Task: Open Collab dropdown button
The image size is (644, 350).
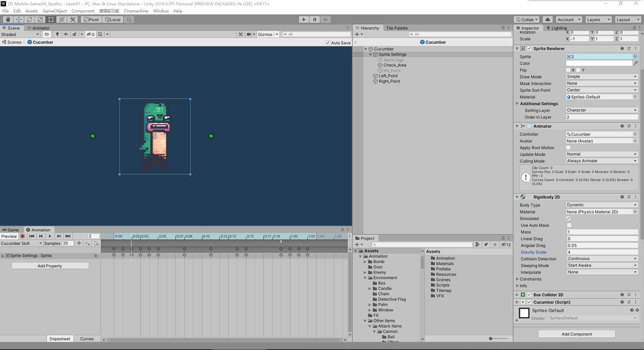Action: pyautogui.click(x=527, y=19)
